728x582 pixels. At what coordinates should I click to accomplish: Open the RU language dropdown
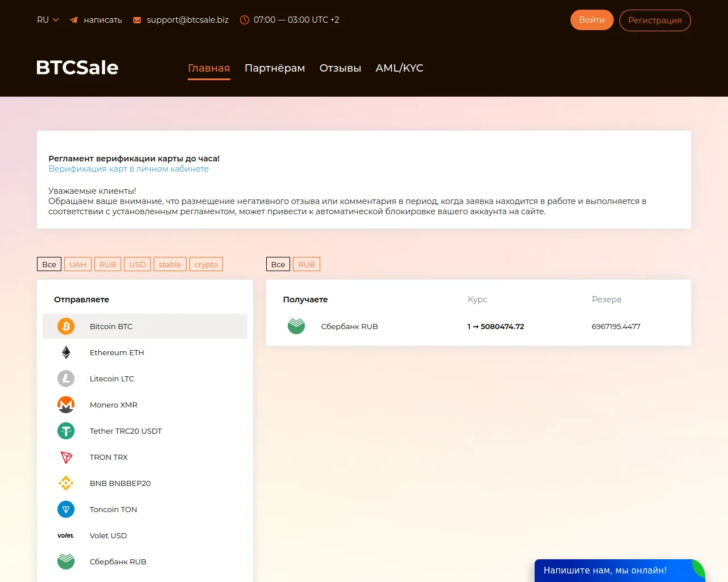pos(48,20)
